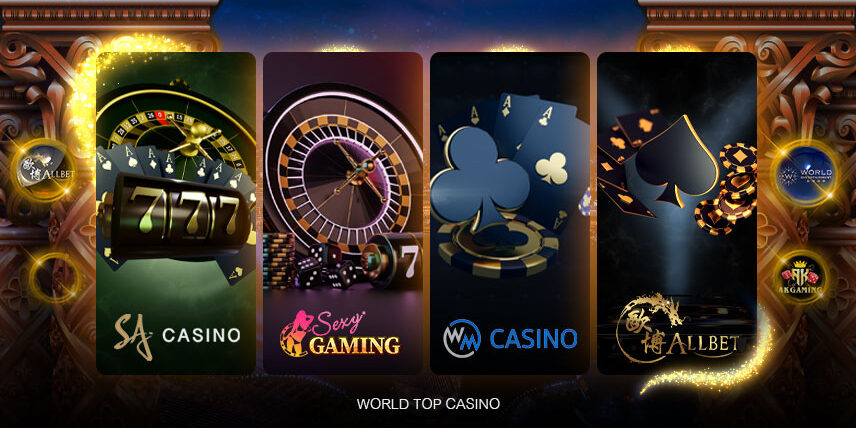Click the WORLD TOP CASINO caption
The image size is (856, 428).
pos(428,404)
